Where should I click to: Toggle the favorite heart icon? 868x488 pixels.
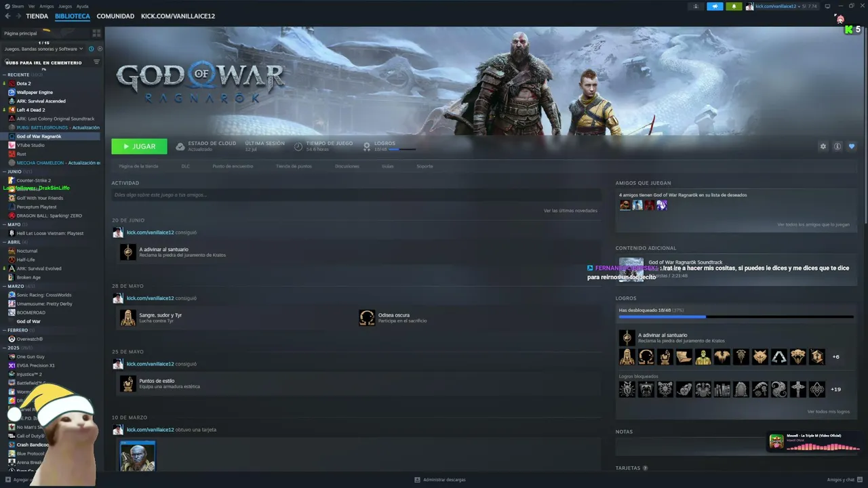pyautogui.click(x=852, y=146)
